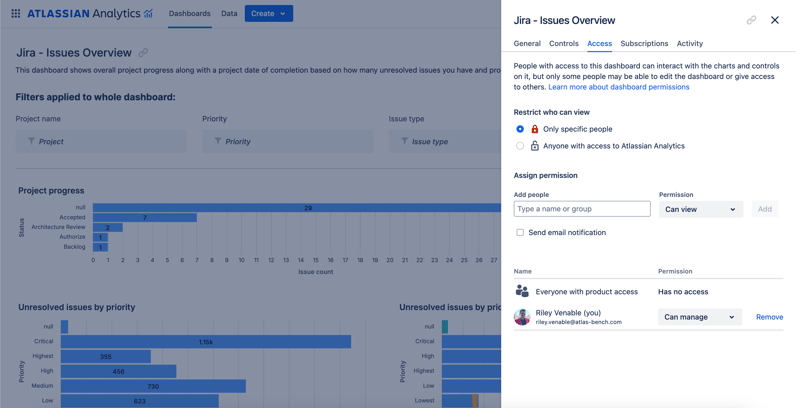This screenshot has width=796, height=408.
Task: Expand the Create button menu
Action: 269,14
